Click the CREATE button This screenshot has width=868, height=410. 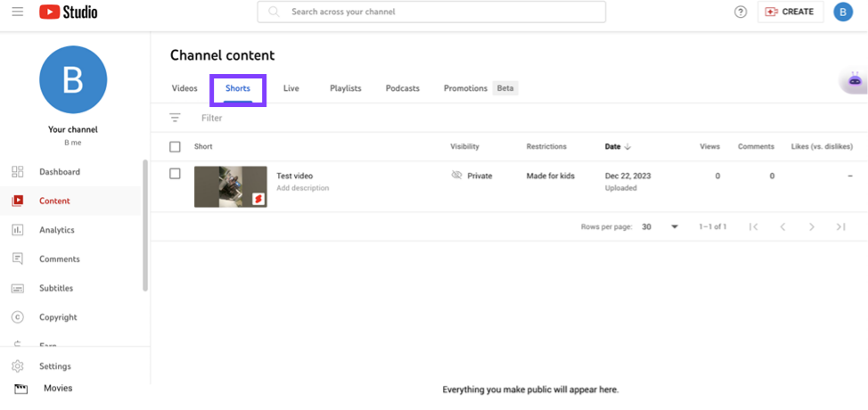point(790,12)
